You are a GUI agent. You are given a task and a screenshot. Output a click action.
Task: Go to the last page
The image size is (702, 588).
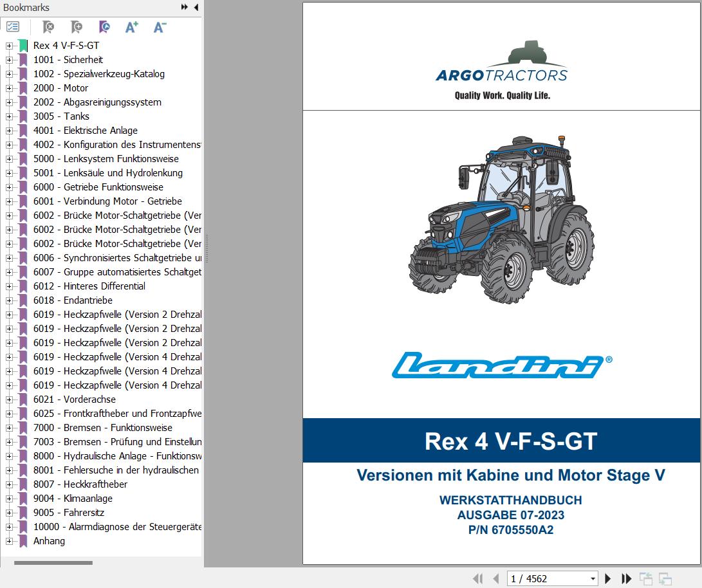click(626, 578)
